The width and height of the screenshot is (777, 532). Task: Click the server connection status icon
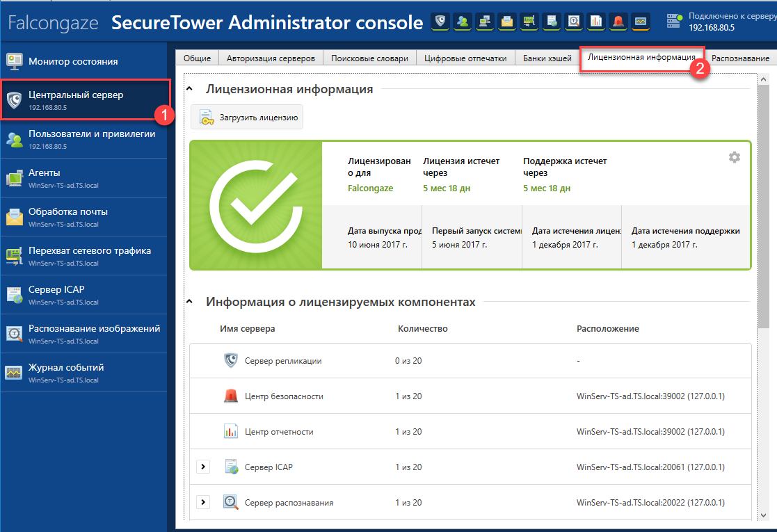point(675,21)
